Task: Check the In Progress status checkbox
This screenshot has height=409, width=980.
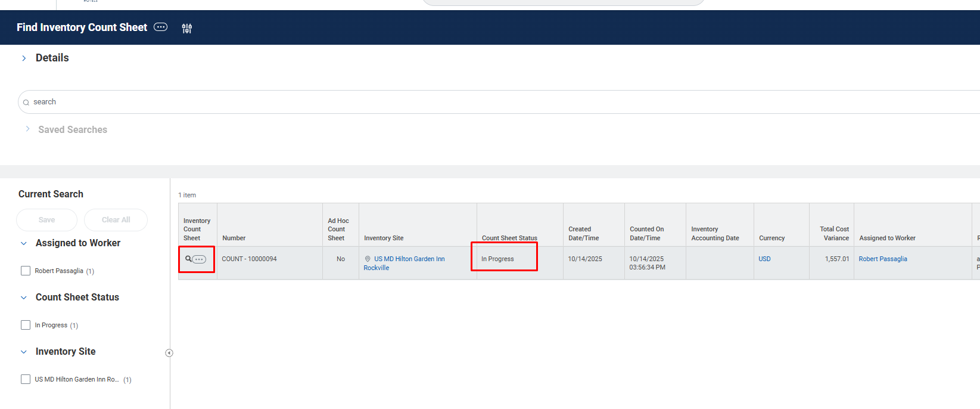Action: (26, 325)
